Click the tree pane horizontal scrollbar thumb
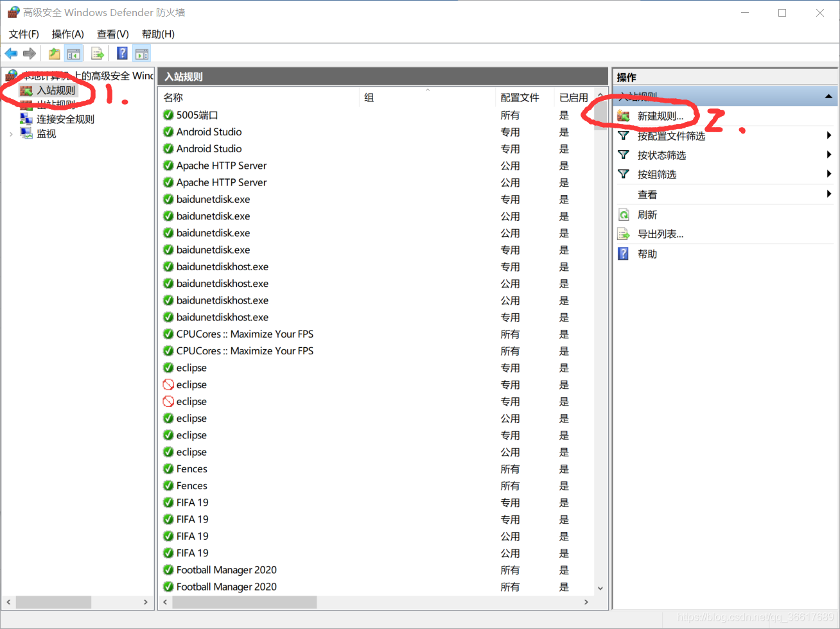The height and width of the screenshot is (629, 840). click(x=53, y=602)
